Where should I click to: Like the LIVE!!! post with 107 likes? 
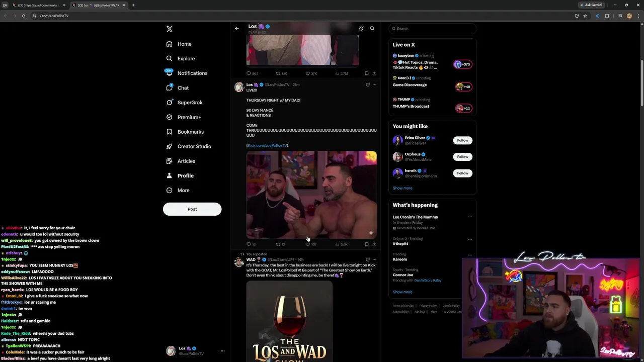point(310,244)
